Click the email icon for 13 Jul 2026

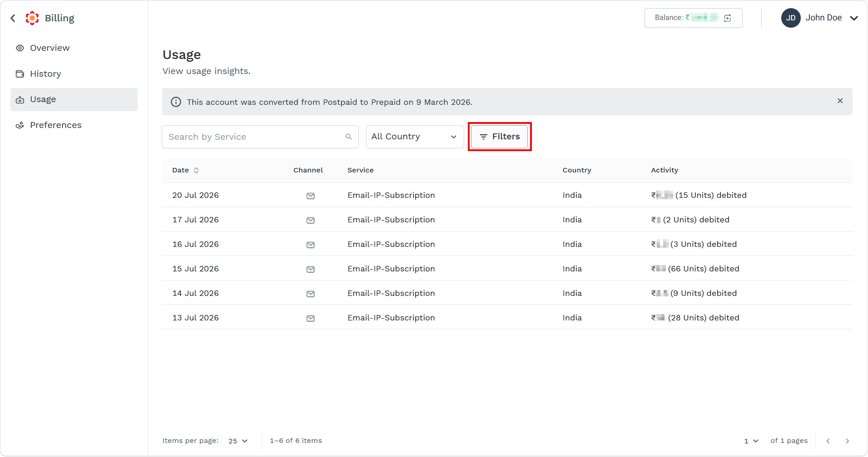point(311,319)
